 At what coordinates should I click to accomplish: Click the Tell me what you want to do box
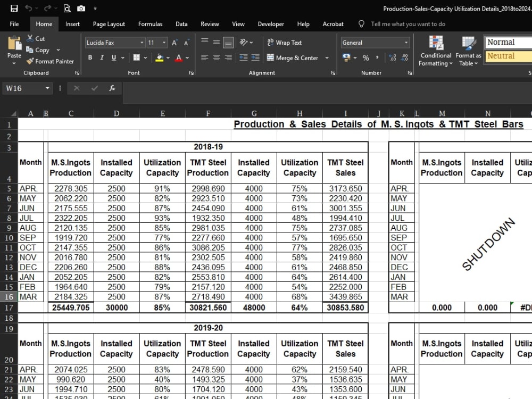click(x=408, y=24)
